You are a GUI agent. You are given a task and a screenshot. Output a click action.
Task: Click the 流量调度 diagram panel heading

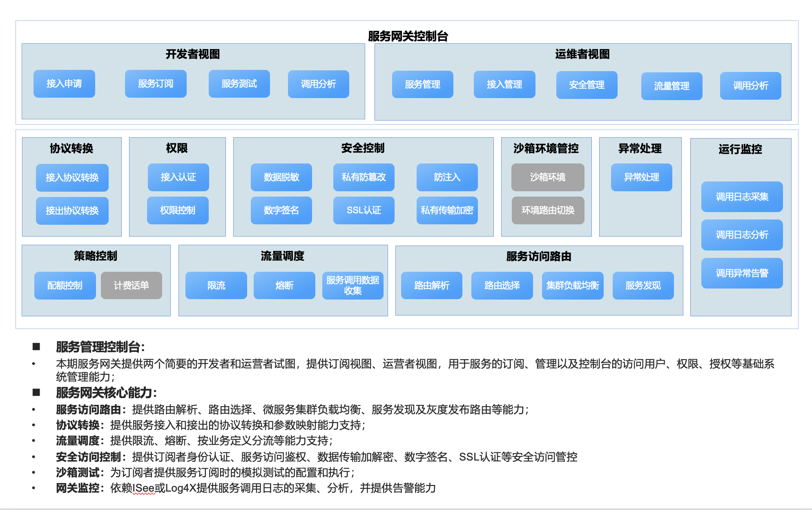[283, 256]
